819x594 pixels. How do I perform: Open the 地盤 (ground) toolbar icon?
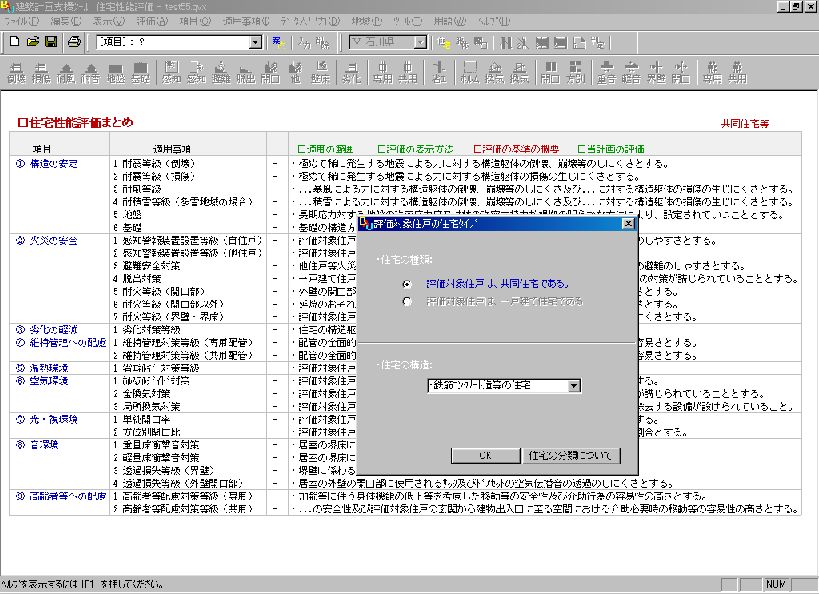pyautogui.click(x=115, y=73)
